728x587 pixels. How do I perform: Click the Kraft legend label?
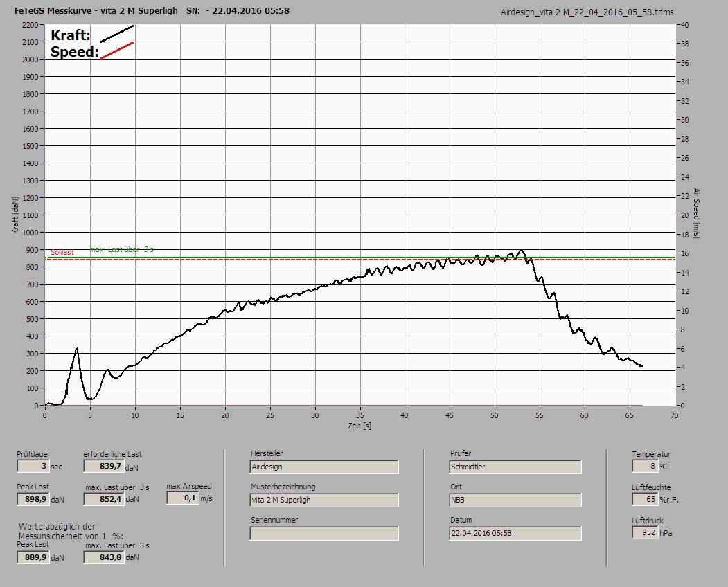70,35
